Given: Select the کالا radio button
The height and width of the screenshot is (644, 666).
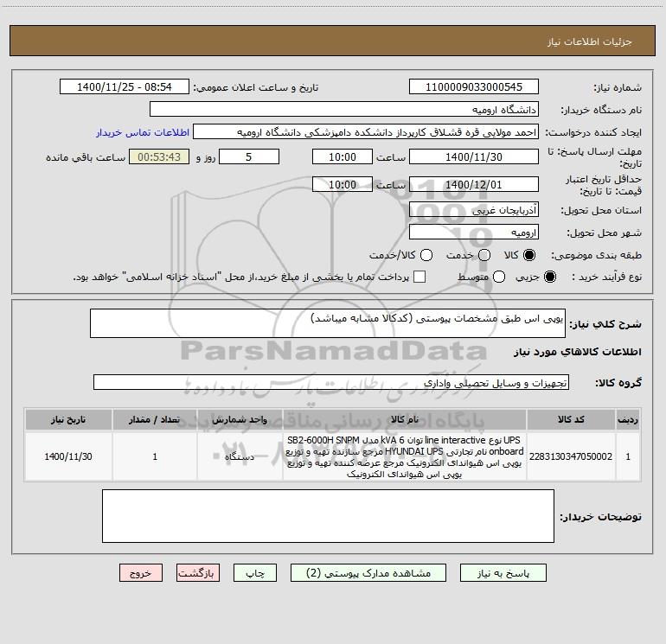Looking at the screenshot, I should (529, 255).
